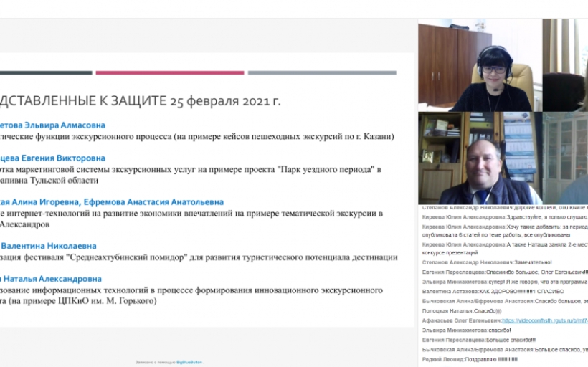The height and width of the screenshot is (367, 588).
Task: Click Киреева's message about Наташа's 2nd place
Action: tap(505, 249)
